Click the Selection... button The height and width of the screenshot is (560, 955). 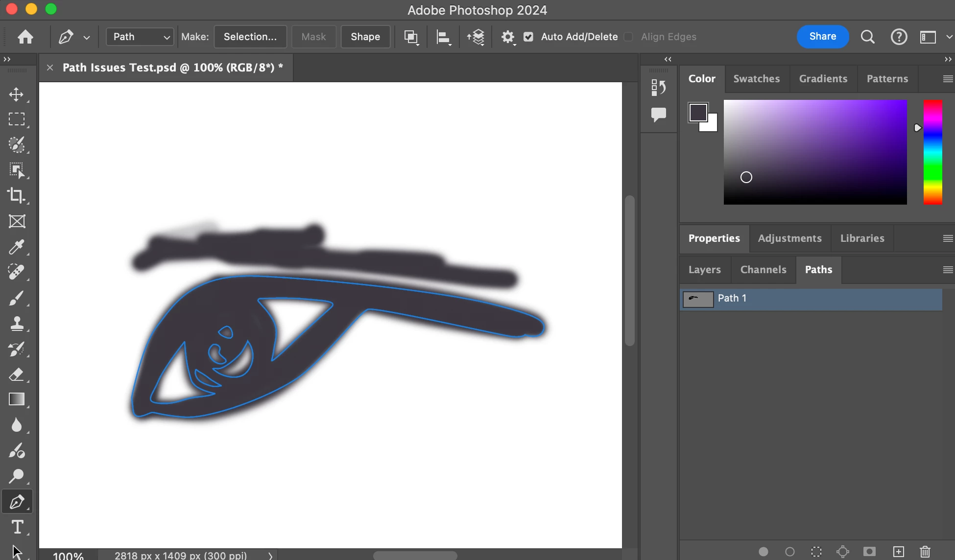pyautogui.click(x=250, y=37)
